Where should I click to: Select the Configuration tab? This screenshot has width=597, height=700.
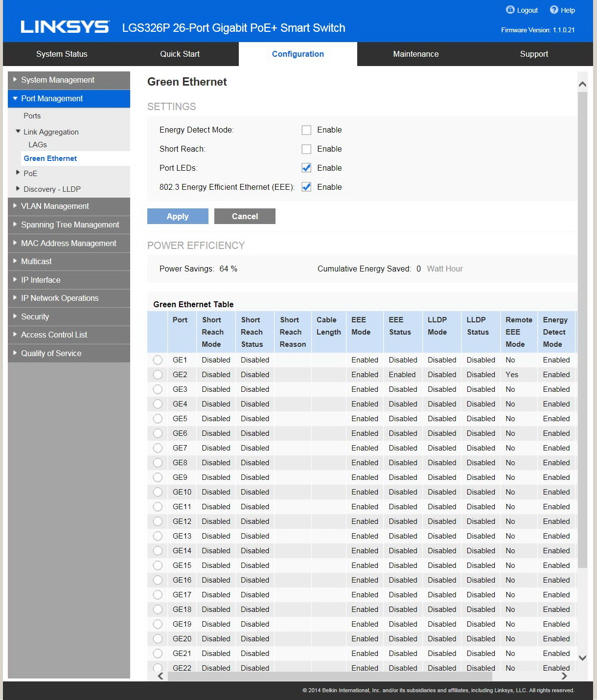(x=298, y=54)
